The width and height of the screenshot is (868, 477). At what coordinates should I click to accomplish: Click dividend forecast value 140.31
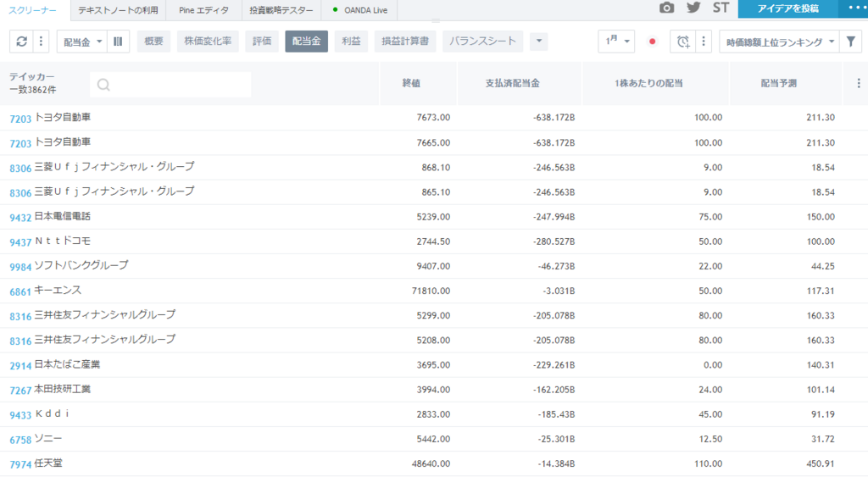821,365
